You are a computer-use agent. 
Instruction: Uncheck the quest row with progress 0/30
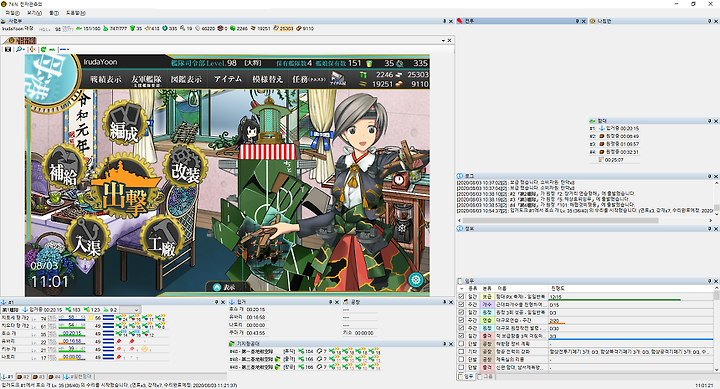pos(461,328)
